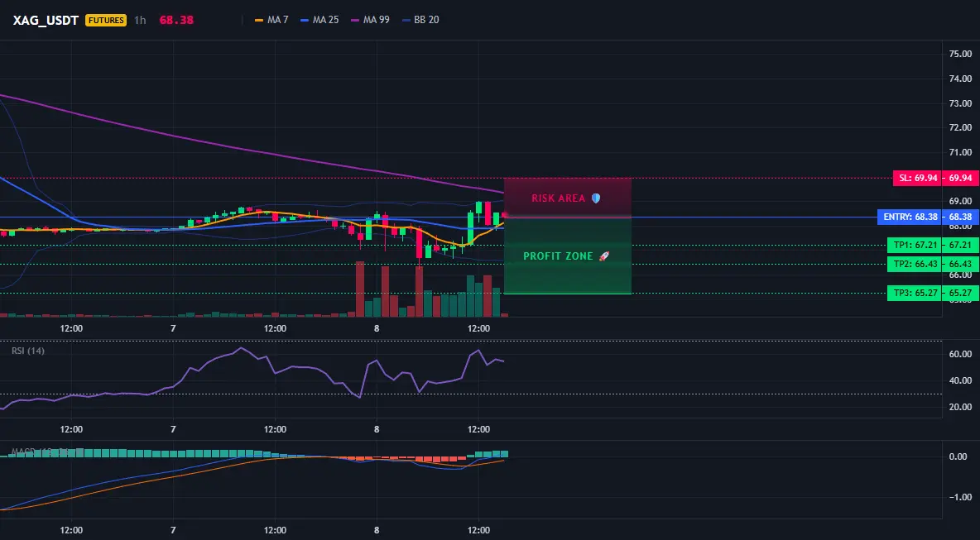Click 60.00 on the RSI axis
Image resolution: width=980 pixels, height=540 pixels.
960,354
